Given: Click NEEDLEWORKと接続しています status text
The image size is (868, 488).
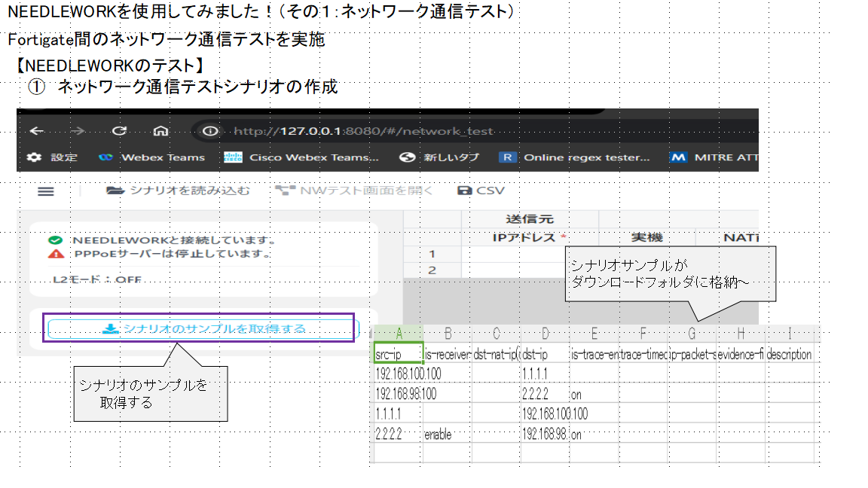Looking at the screenshot, I should tap(174, 240).
